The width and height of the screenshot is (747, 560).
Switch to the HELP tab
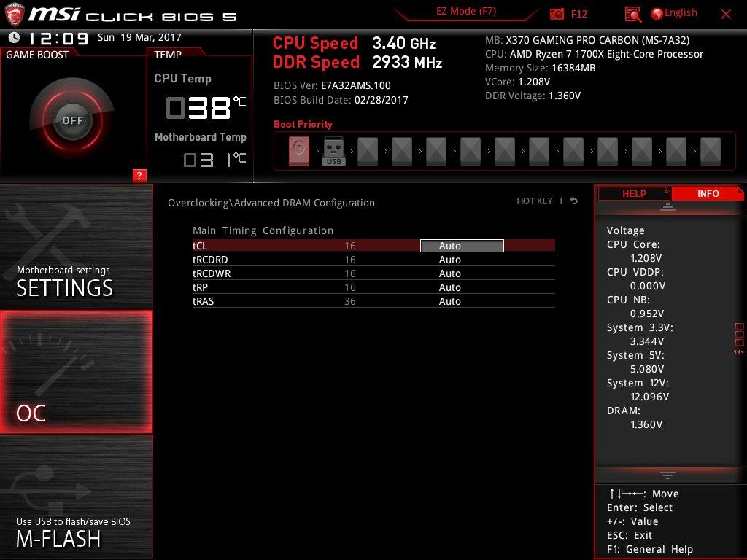point(634,193)
